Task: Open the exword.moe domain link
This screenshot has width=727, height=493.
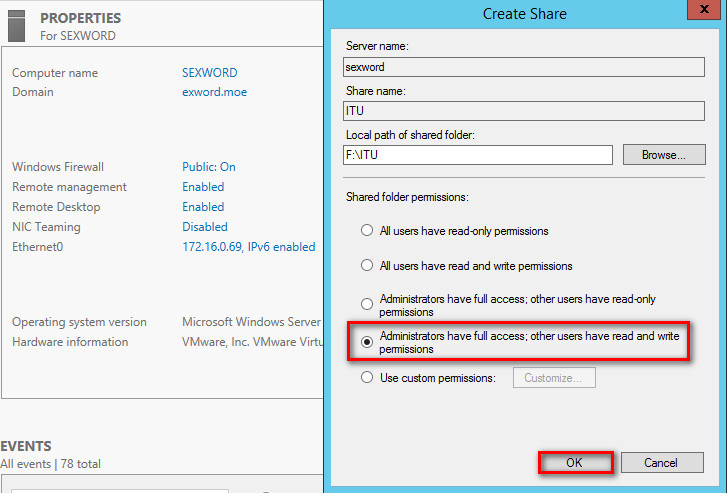Action: click(214, 92)
